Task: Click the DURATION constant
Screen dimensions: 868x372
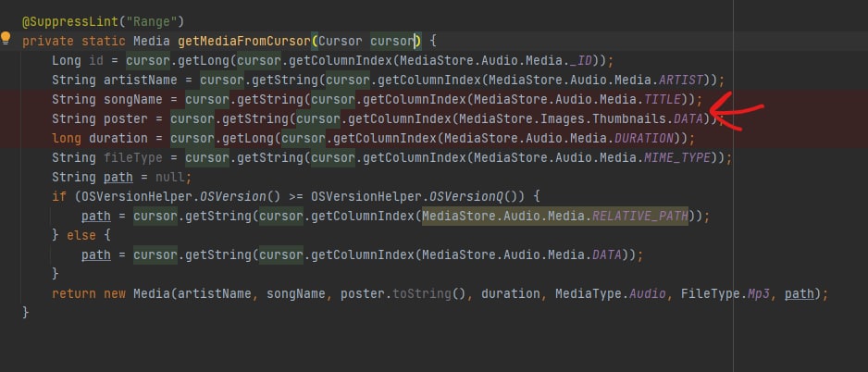Action: pyautogui.click(x=644, y=139)
